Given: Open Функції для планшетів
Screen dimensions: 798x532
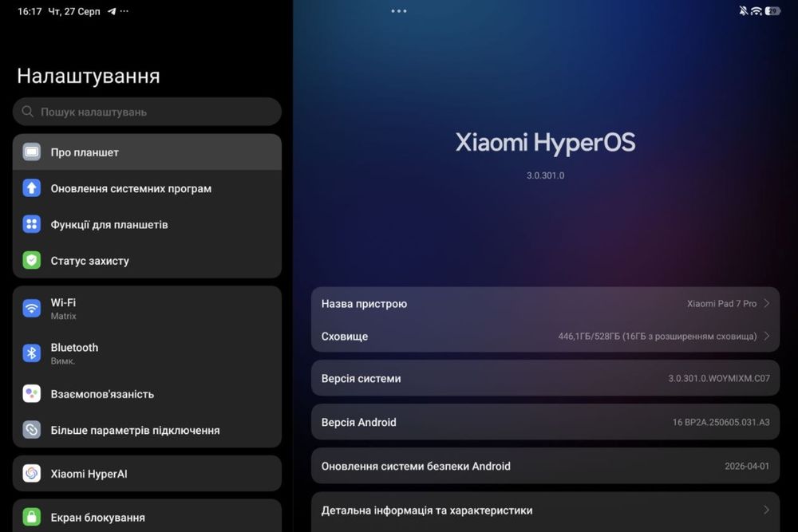Looking at the screenshot, I should (x=147, y=224).
